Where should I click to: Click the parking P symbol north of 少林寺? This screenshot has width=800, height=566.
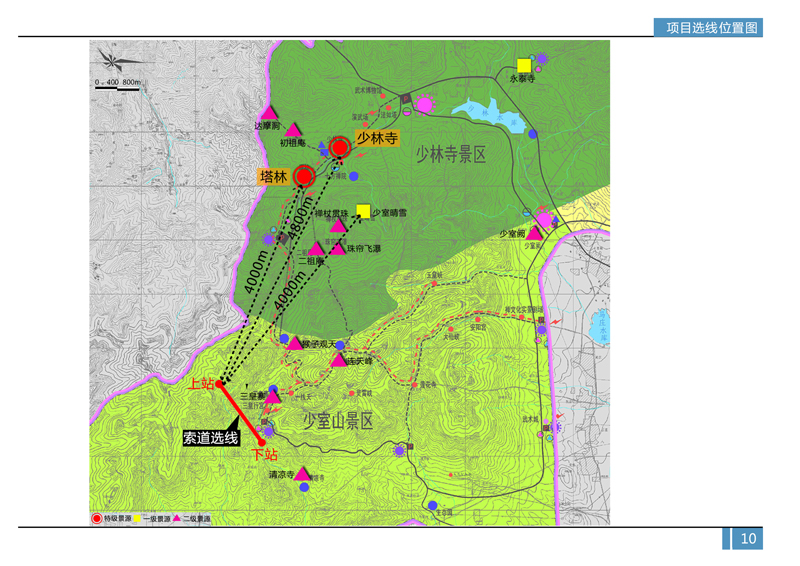tap(406, 99)
